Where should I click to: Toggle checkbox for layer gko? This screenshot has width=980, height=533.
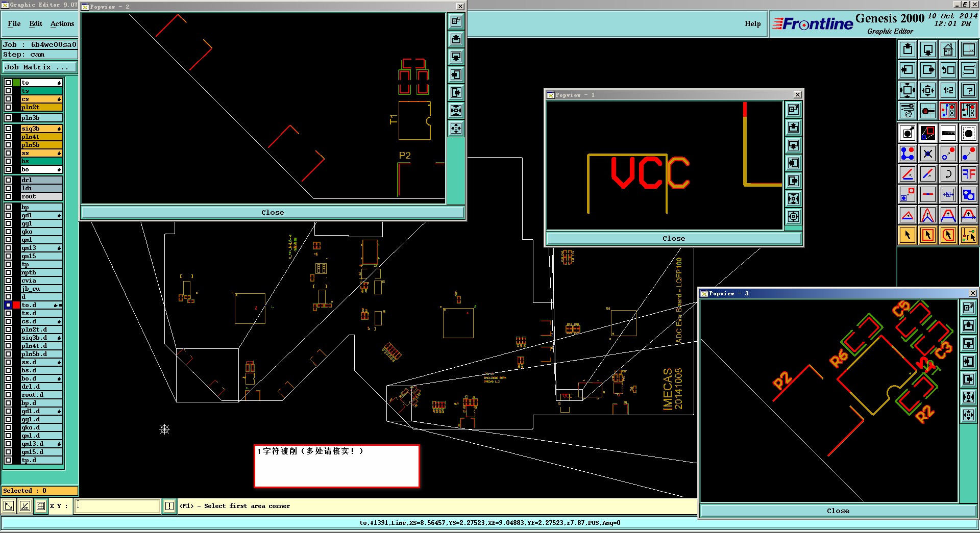[x=8, y=232]
